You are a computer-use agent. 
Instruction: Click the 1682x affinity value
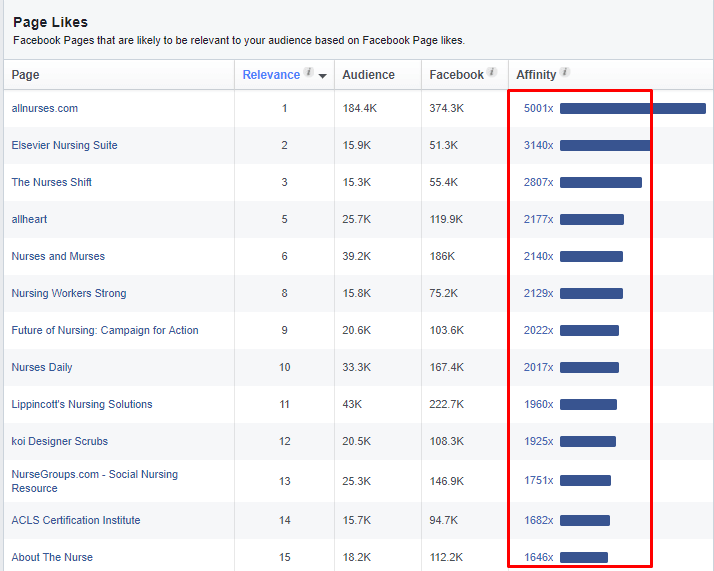539,520
